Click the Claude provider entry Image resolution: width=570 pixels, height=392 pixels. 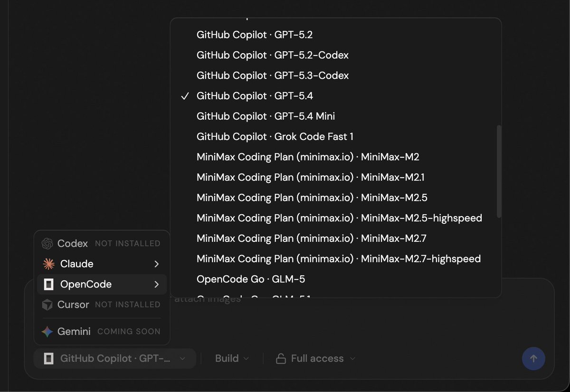102,264
